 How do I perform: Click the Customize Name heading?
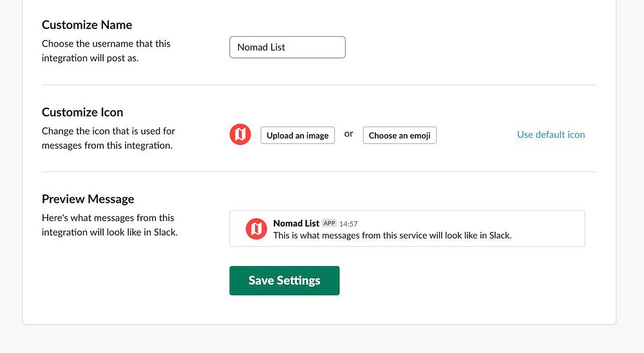87,24
